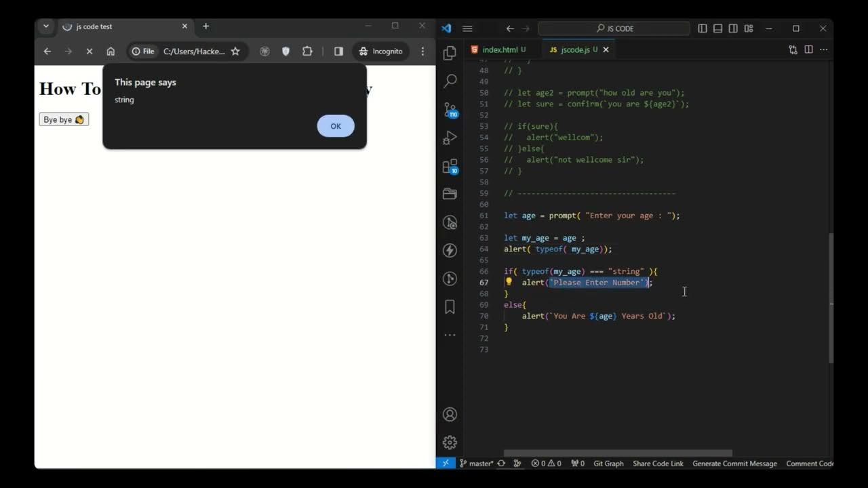Click the horizontal scrollbar in the code editor
Screen dimensions: 868x488
click(618, 453)
